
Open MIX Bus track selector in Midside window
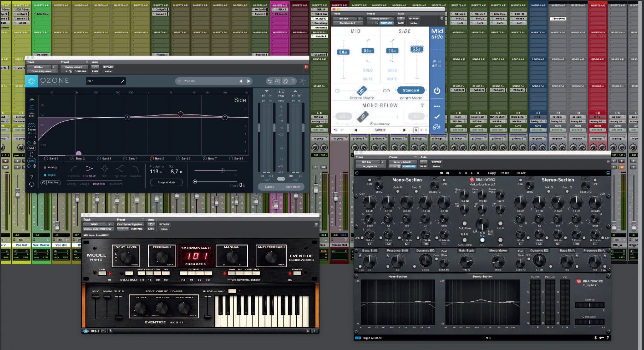[x=345, y=19]
